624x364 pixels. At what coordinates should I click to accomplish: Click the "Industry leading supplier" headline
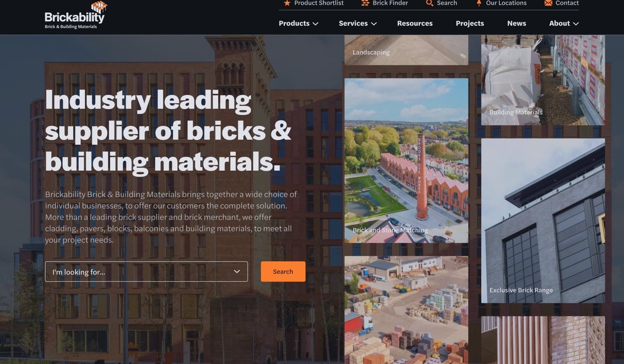coord(168,131)
